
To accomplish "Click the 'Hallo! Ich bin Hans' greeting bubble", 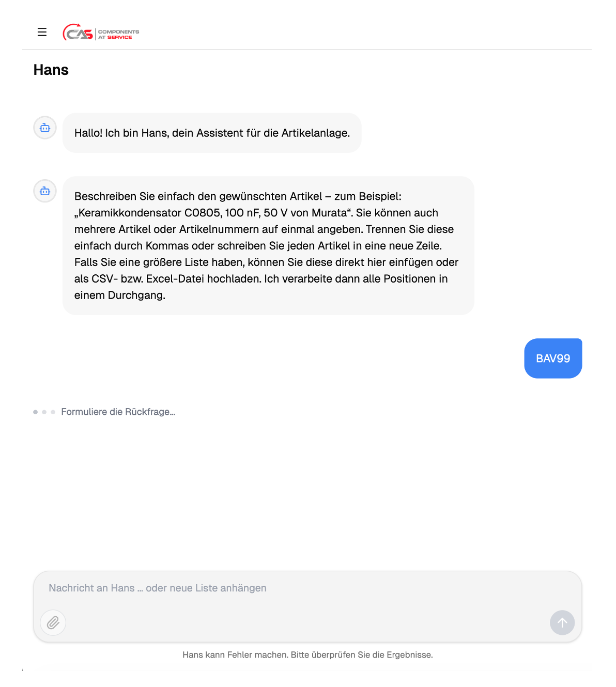I will click(212, 133).
